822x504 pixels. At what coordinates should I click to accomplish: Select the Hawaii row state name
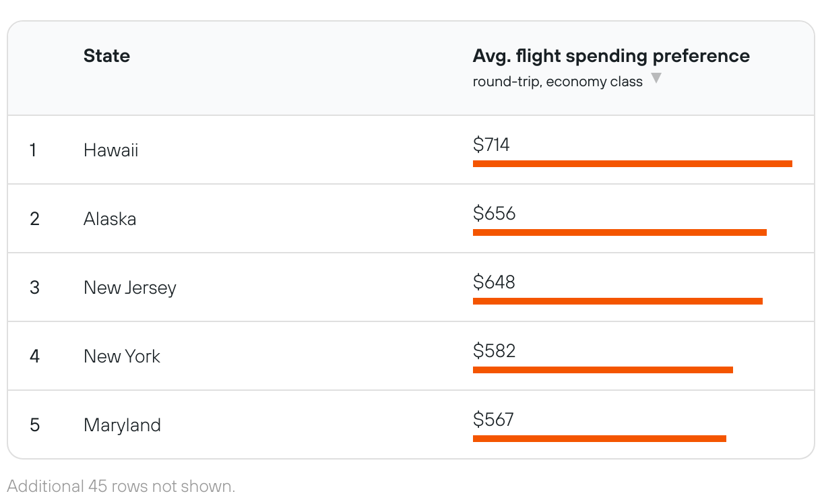(110, 150)
